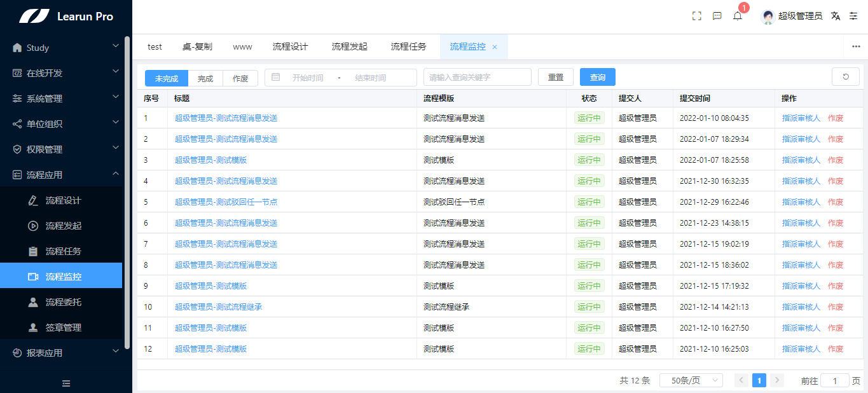This screenshot has width=868, height=393.
Task: Click the calendar icon in date range
Action: click(x=275, y=77)
